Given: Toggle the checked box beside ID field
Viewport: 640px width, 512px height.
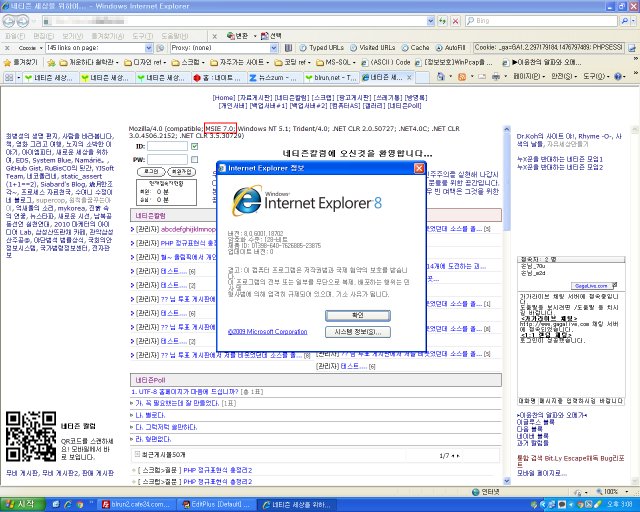Looking at the screenshot, I should pyautogui.click(x=195, y=146).
